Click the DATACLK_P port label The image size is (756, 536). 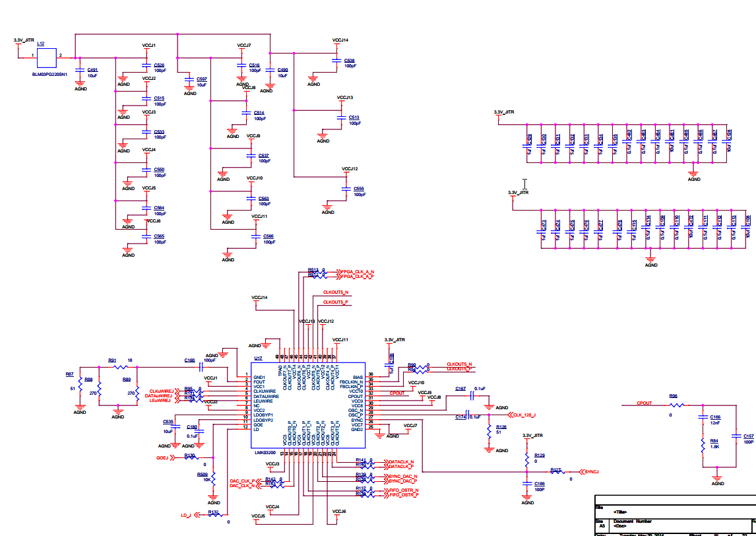tap(401, 467)
